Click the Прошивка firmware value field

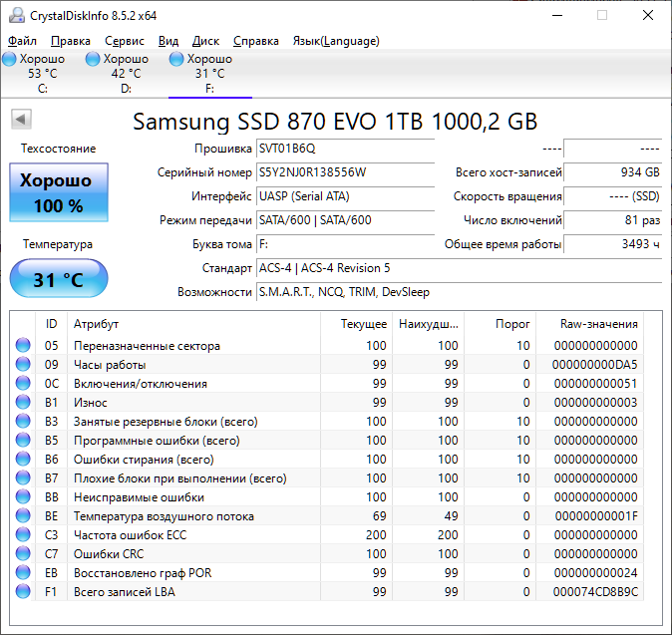point(344,149)
